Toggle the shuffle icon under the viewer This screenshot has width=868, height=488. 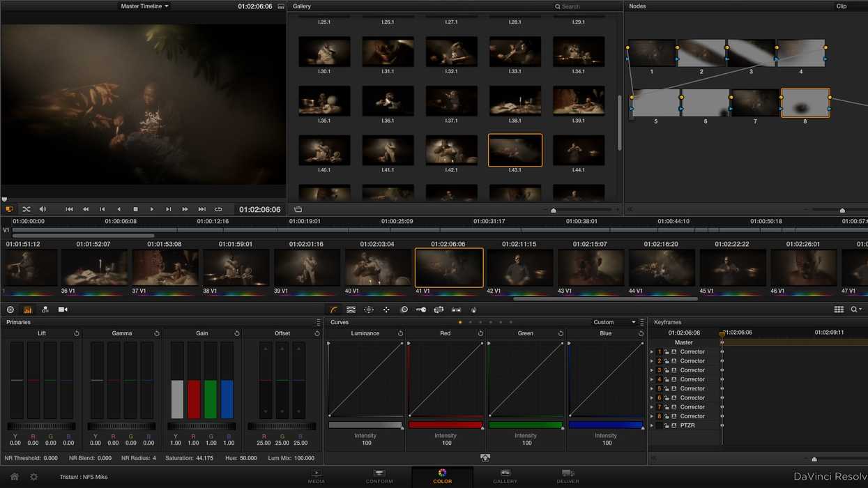coord(26,209)
